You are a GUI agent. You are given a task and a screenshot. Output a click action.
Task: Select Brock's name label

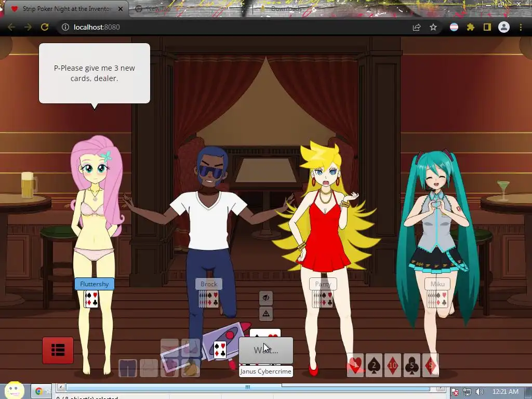pyautogui.click(x=209, y=284)
